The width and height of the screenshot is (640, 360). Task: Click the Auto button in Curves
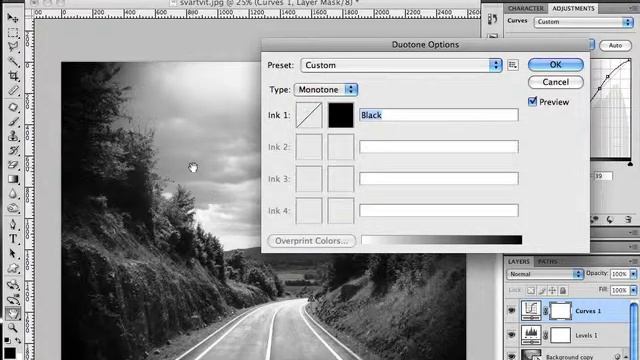click(x=615, y=45)
